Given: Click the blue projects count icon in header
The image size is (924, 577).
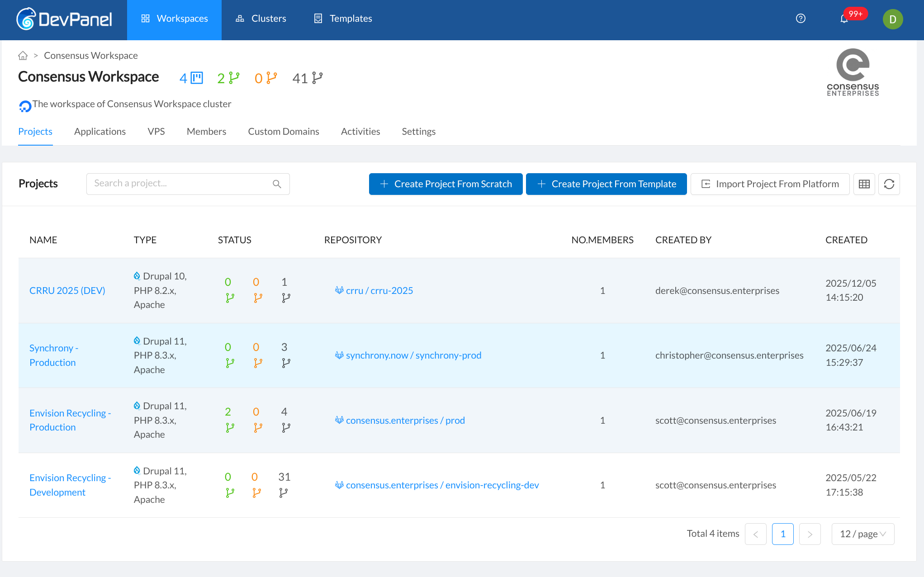Looking at the screenshot, I should click(197, 78).
